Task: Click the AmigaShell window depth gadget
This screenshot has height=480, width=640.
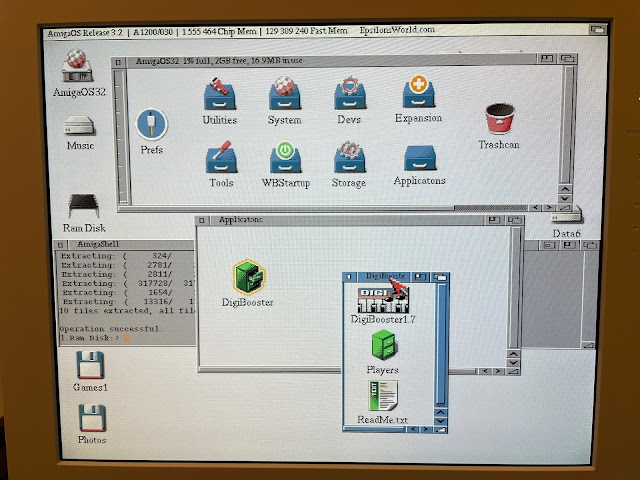Action: point(590,245)
